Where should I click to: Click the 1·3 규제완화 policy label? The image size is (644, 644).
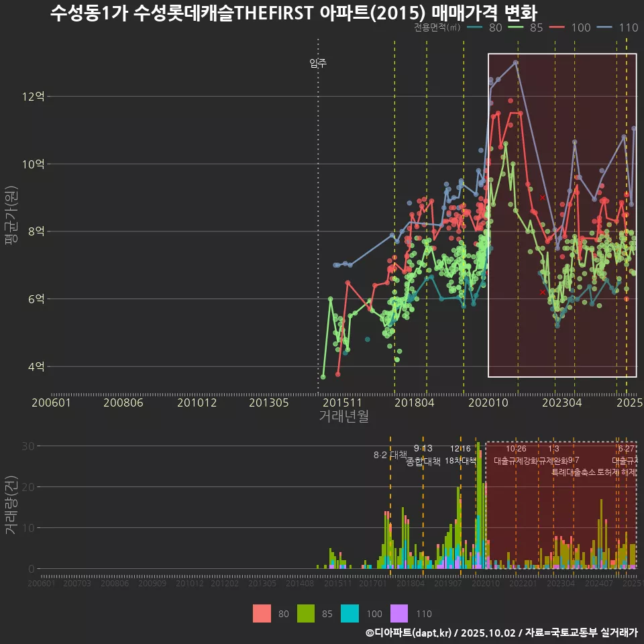(554, 455)
